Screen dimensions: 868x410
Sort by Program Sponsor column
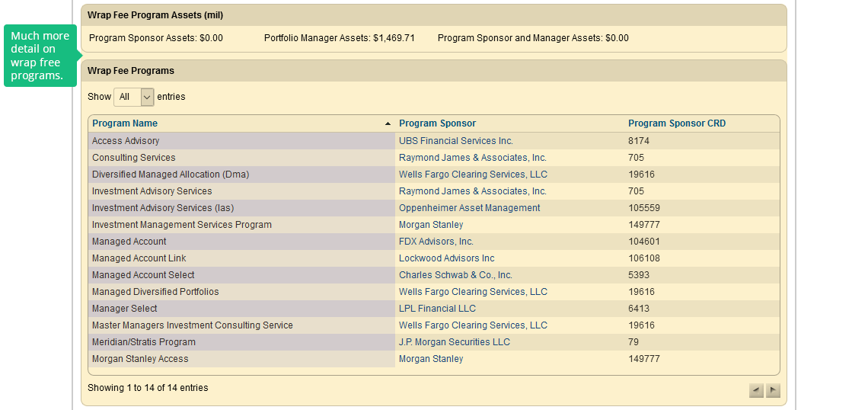(x=437, y=123)
